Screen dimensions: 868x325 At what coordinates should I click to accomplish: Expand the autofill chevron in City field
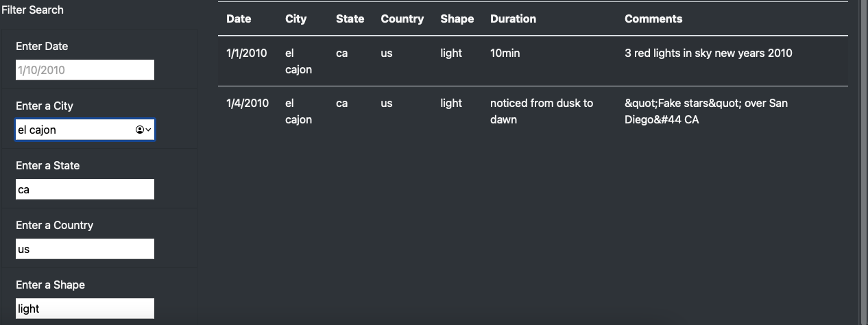click(x=148, y=130)
